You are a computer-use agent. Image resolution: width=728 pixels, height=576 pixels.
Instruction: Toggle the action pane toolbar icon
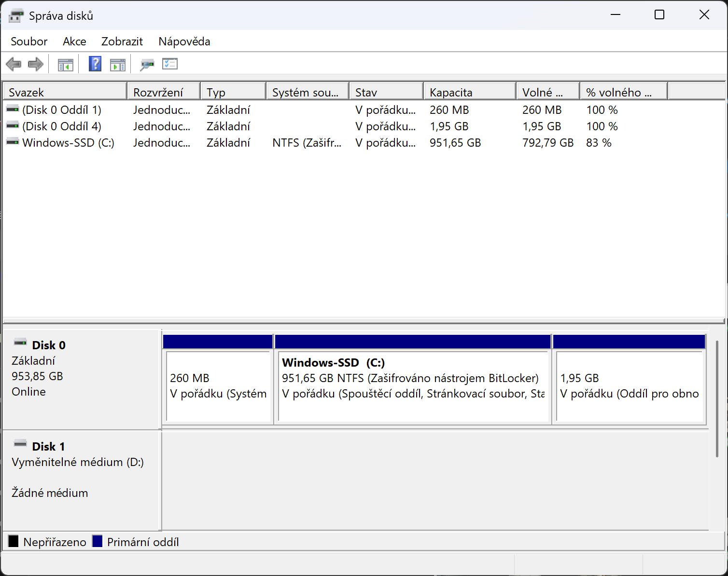pyautogui.click(x=118, y=64)
